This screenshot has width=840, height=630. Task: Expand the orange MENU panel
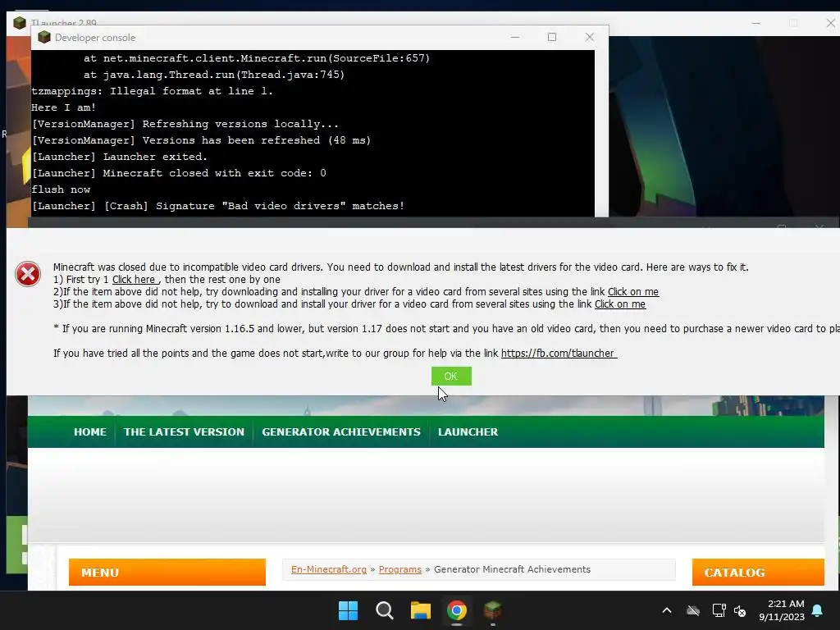tap(167, 572)
